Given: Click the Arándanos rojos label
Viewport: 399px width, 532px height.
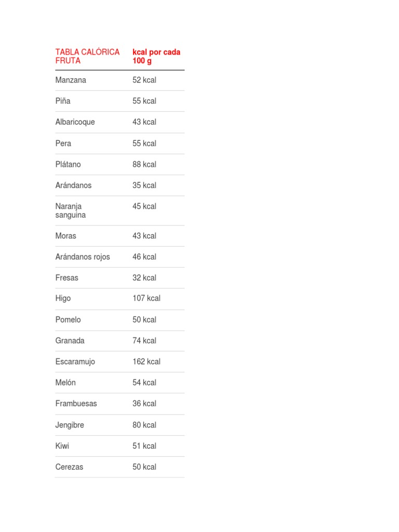Looking at the screenshot, I should point(83,257).
